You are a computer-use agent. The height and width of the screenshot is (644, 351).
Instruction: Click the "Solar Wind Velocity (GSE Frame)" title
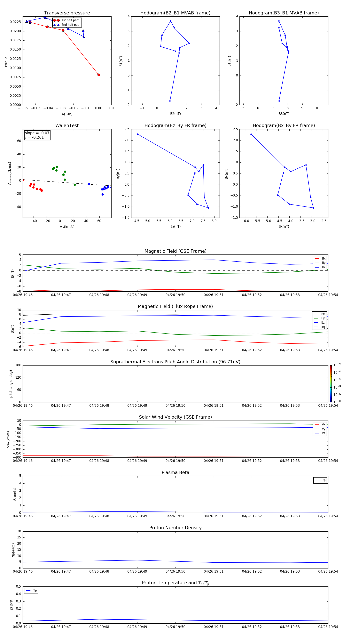coord(175,417)
